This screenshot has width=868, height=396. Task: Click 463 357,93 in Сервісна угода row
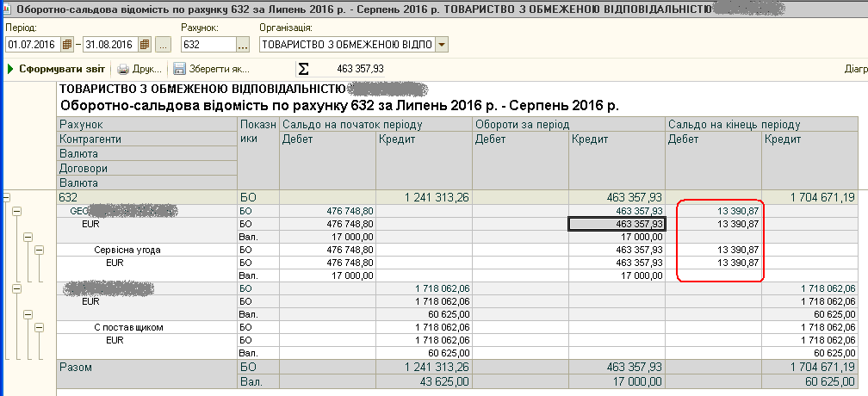tap(617, 250)
